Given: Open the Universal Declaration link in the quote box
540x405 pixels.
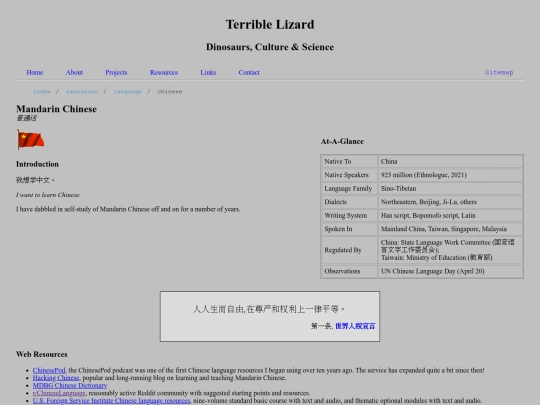Looking at the screenshot, I should point(355,326).
